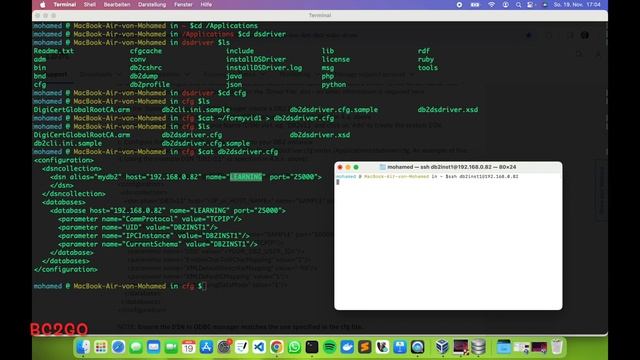Close the ssh db2inst1 terminal window
This screenshot has height=360, width=640.
340,167
